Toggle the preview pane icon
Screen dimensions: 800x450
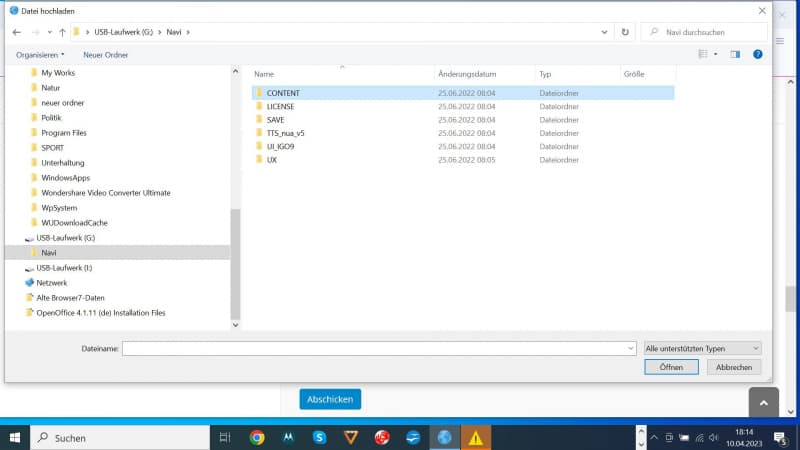pyautogui.click(x=735, y=54)
